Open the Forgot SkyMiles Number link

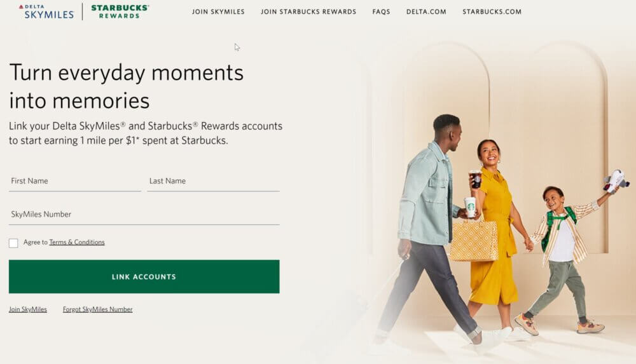pos(97,309)
